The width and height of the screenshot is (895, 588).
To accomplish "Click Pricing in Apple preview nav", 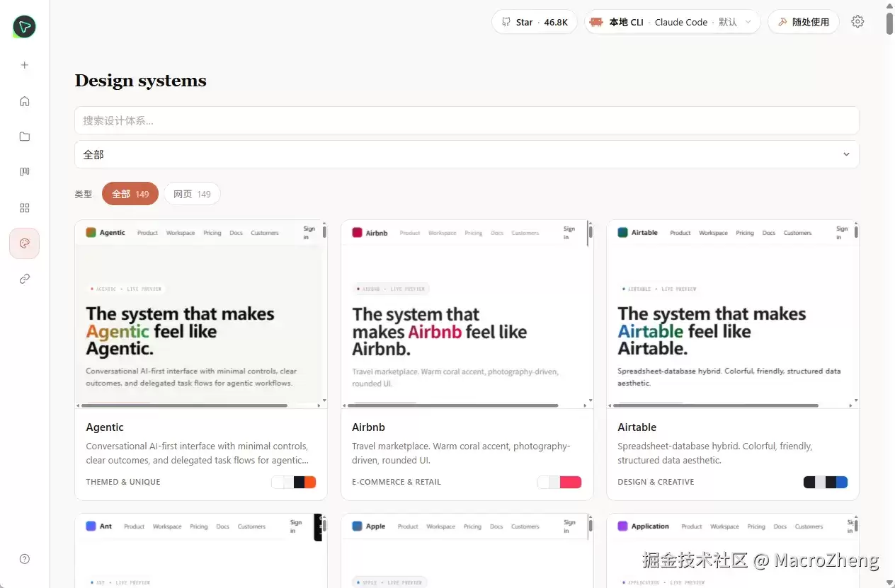I will coord(472,526).
